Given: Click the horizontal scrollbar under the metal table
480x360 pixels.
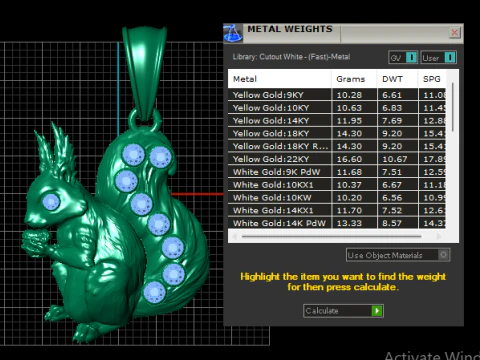Looking at the screenshot, I should (x=332, y=236).
